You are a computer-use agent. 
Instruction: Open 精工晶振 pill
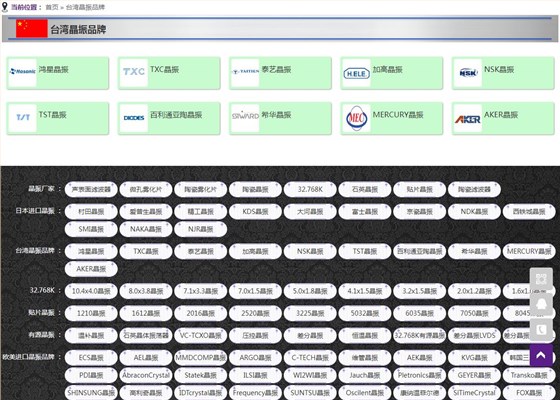(201, 211)
